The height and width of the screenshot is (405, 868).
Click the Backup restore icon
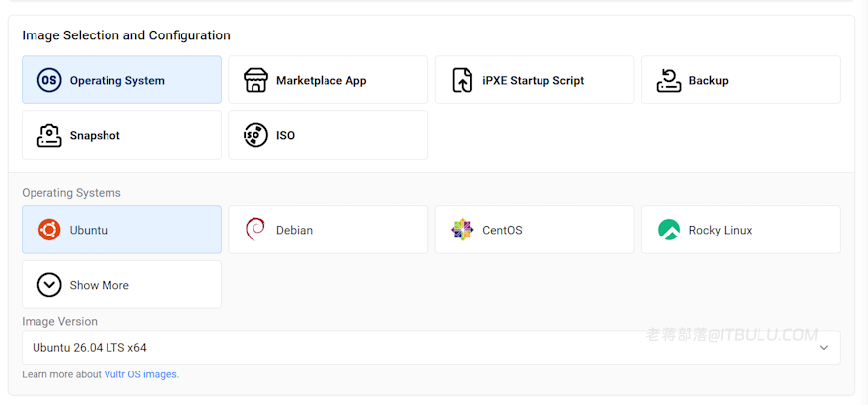click(x=669, y=80)
